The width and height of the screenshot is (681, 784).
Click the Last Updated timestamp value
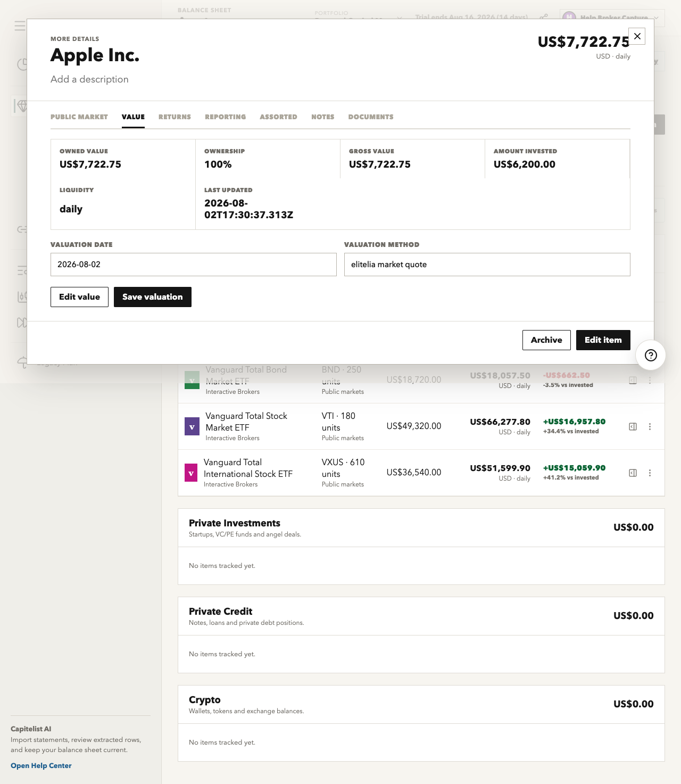(x=249, y=209)
